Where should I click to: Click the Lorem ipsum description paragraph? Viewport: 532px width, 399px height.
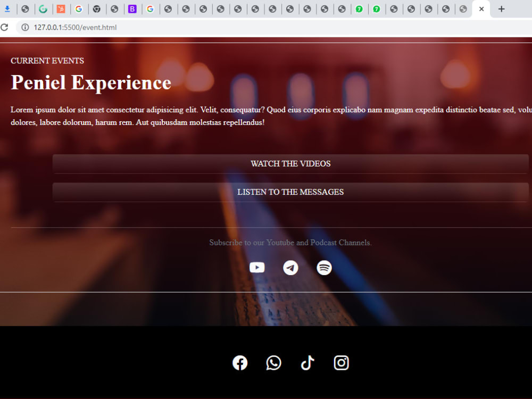point(271,116)
